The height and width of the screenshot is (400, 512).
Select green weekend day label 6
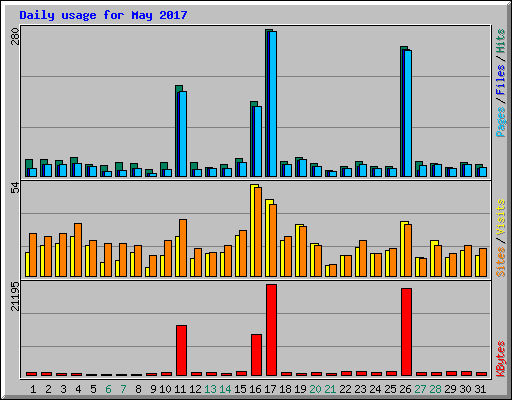click(x=108, y=389)
